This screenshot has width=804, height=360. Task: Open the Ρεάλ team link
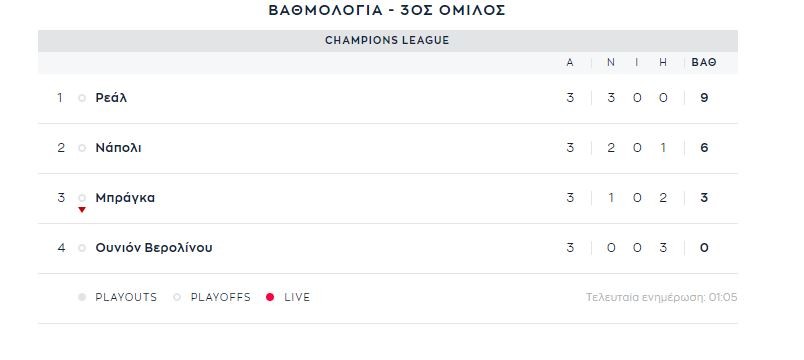(111, 98)
